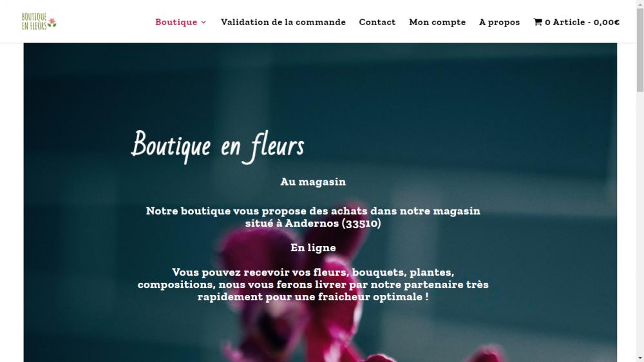The width and height of the screenshot is (644, 362).
Task: Click the scrollbar track below the thumb
Action: tap(640, 222)
